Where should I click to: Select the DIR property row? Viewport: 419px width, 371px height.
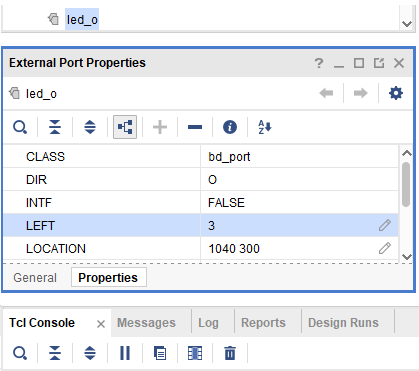point(201,179)
